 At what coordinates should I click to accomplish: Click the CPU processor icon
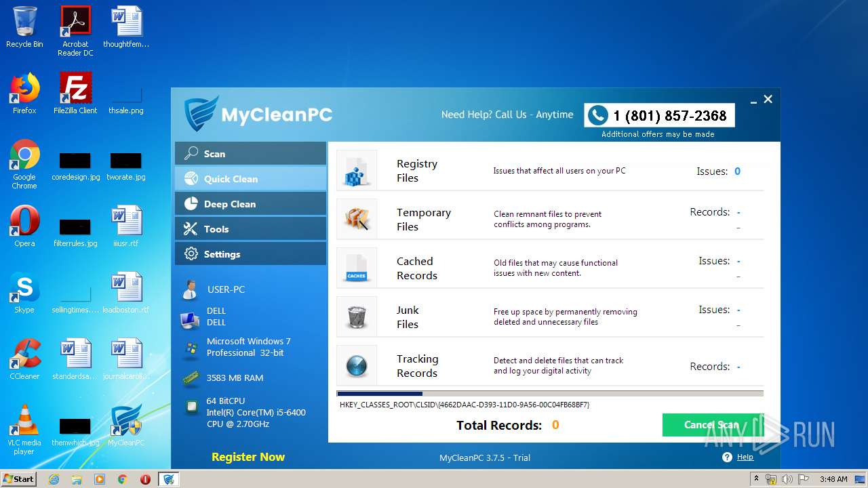(x=192, y=407)
